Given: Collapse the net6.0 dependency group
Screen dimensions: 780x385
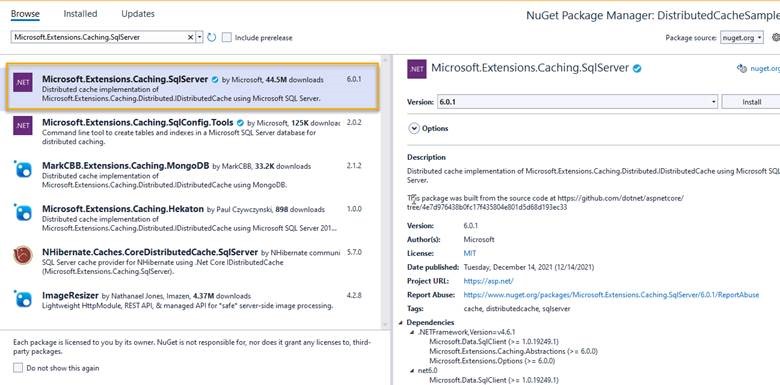Looking at the screenshot, I should (x=412, y=371).
